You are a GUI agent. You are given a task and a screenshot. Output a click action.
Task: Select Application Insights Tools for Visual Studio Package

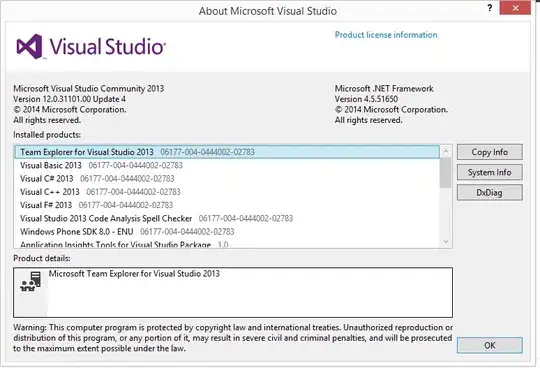pyautogui.click(x=227, y=244)
